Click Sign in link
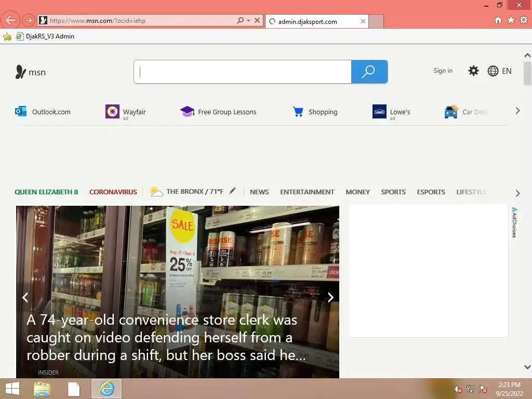This screenshot has height=399, width=532. (443, 71)
